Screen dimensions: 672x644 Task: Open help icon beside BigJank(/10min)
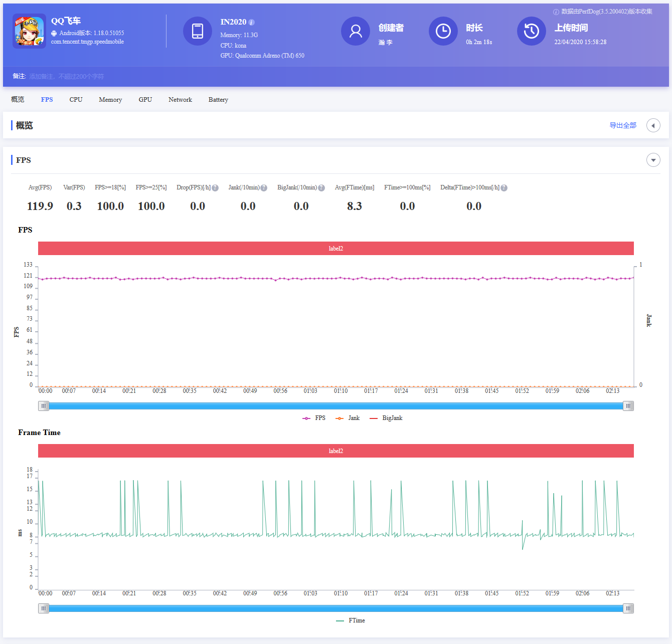click(321, 188)
